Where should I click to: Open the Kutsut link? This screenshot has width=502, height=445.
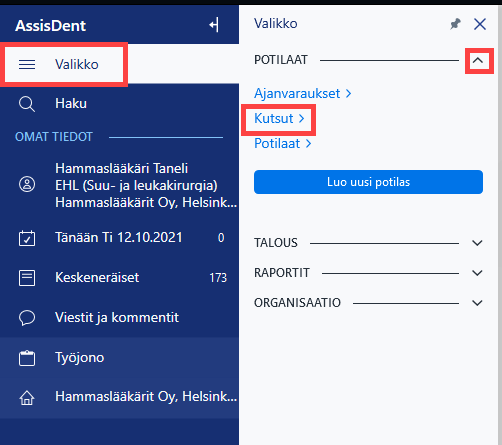(279, 118)
